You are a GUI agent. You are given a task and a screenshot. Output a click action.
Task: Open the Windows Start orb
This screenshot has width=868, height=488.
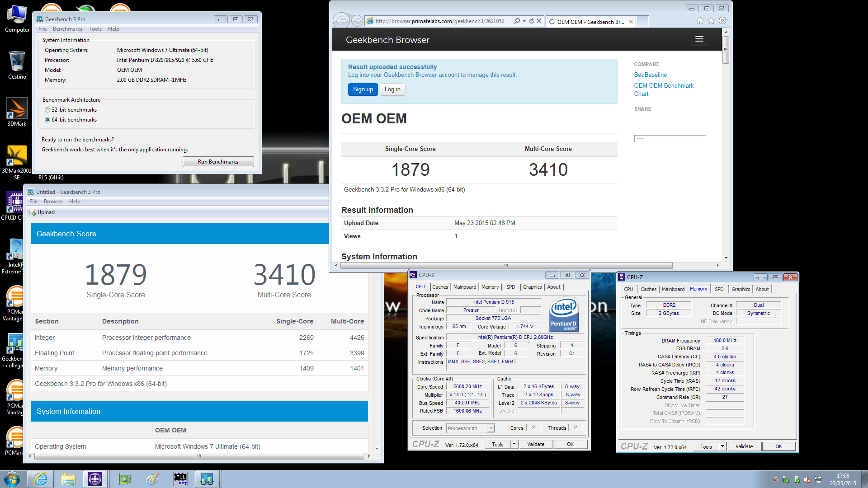pyautogui.click(x=12, y=479)
